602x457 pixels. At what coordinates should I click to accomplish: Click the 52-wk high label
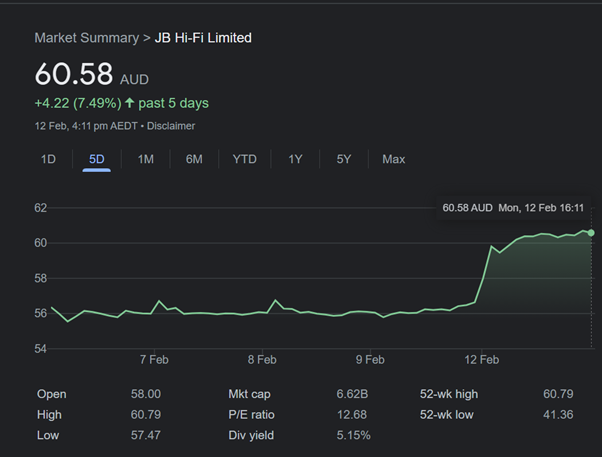click(449, 394)
